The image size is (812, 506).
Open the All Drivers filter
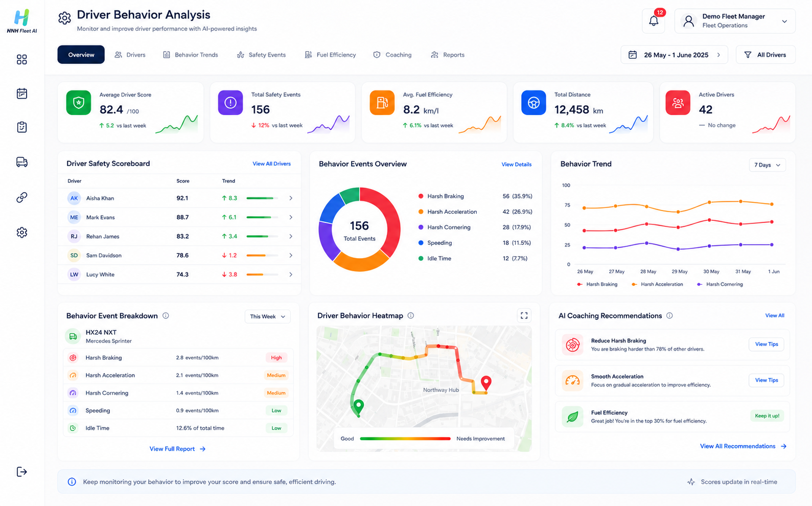pos(765,55)
